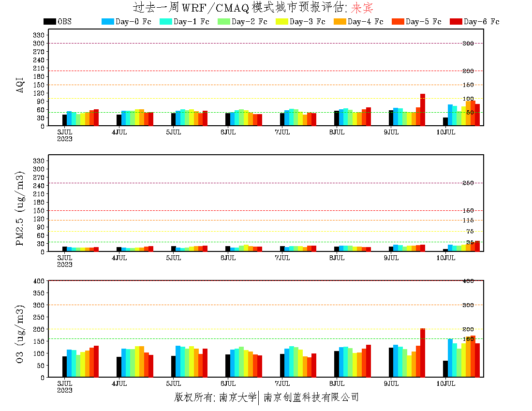Click the orange "300" threshold label in O3 chart
532x411 pixels.
pyautogui.click(x=468, y=305)
